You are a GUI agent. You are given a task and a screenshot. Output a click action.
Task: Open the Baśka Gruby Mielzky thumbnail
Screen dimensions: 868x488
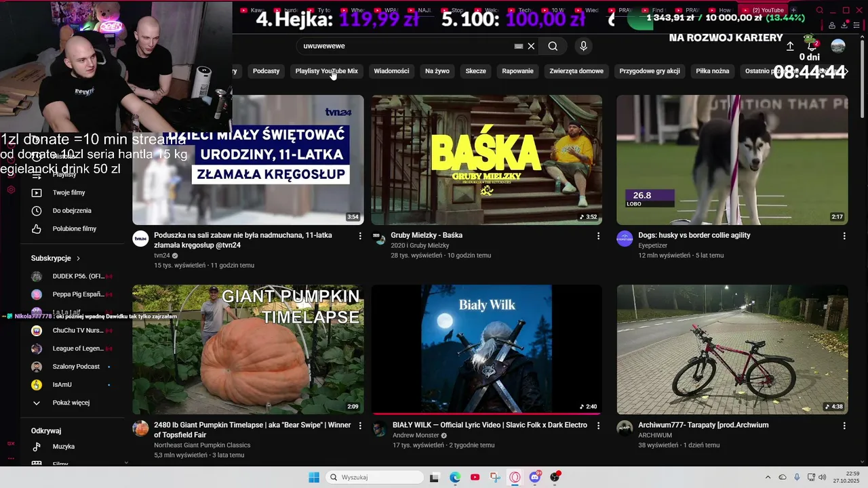pyautogui.click(x=487, y=160)
